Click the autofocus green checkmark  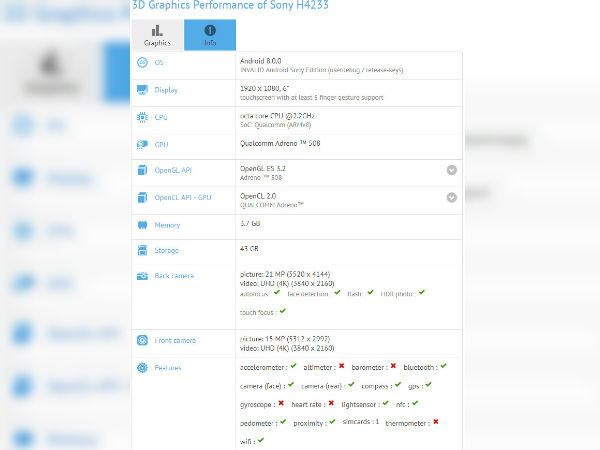click(x=277, y=293)
